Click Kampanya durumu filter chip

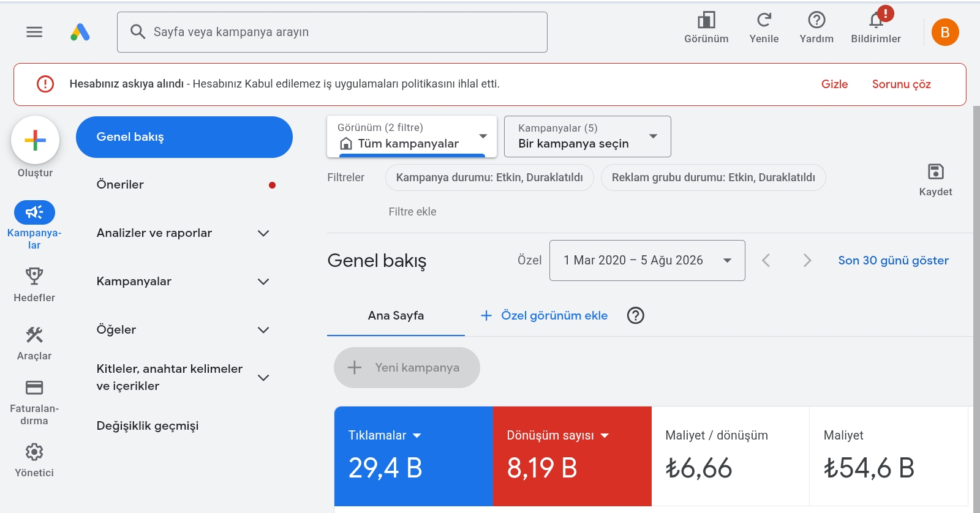click(489, 178)
